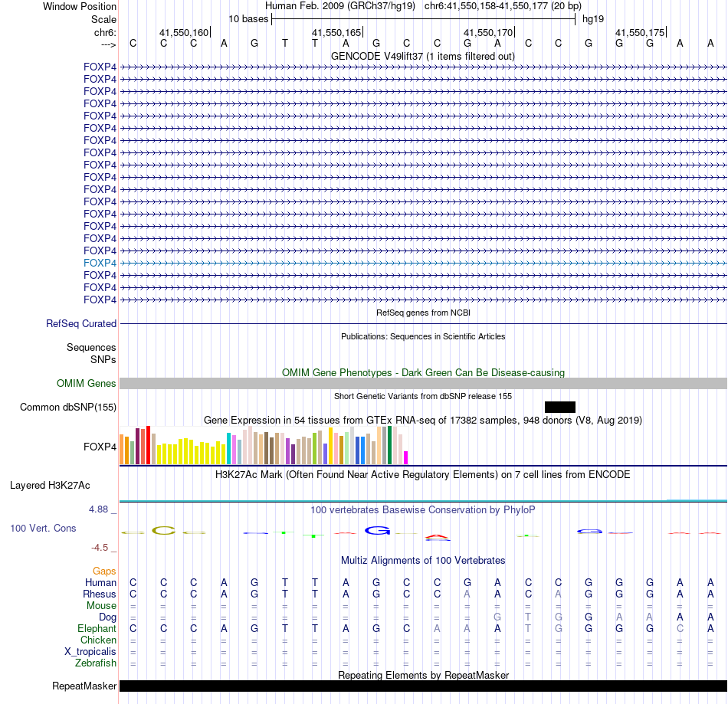Click the RefSeq genes from NCBI title
Image resolution: width=728 pixels, height=704 pixels.
(x=423, y=313)
